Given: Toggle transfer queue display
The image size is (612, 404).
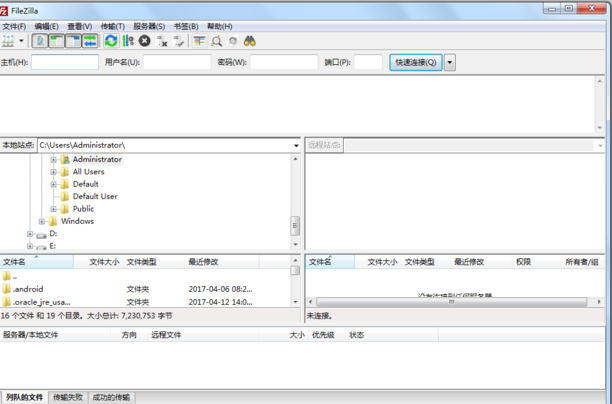Looking at the screenshot, I should 90,41.
